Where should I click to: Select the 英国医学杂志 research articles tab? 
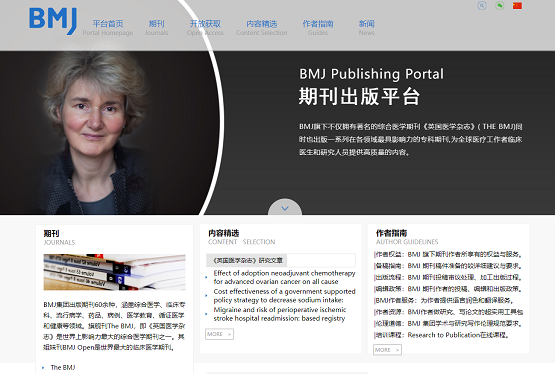[x=247, y=260]
